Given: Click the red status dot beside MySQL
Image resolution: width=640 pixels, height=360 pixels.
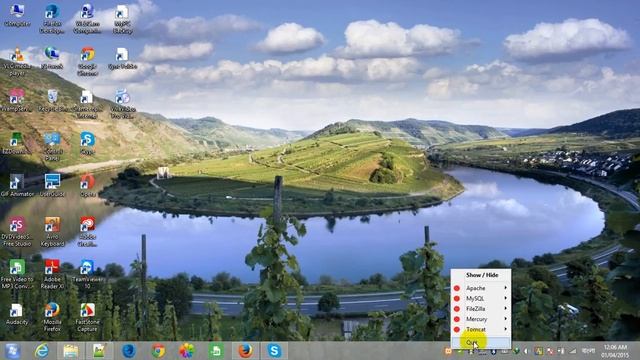Looking at the screenshot, I should point(457,298).
